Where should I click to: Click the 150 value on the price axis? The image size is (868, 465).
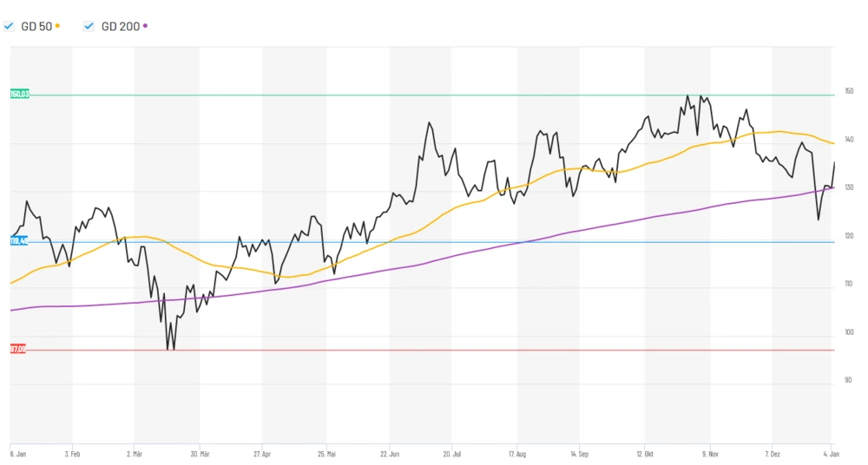click(x=849, y=91)
